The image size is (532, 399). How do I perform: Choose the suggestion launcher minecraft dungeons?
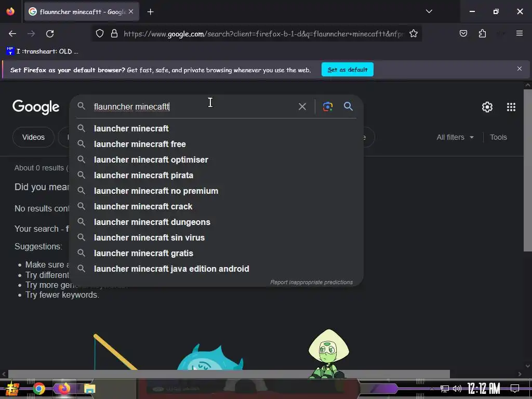click(217, 222)
